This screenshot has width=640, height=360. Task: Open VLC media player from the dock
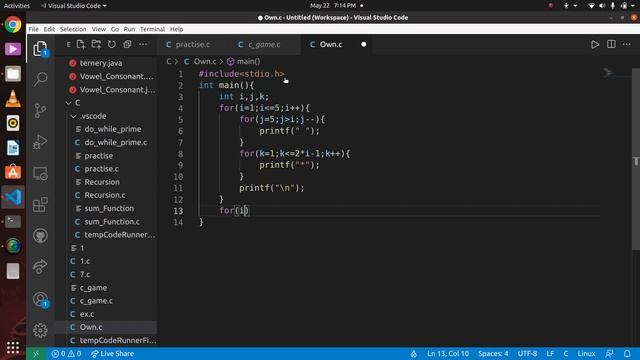tap(13, 98)
